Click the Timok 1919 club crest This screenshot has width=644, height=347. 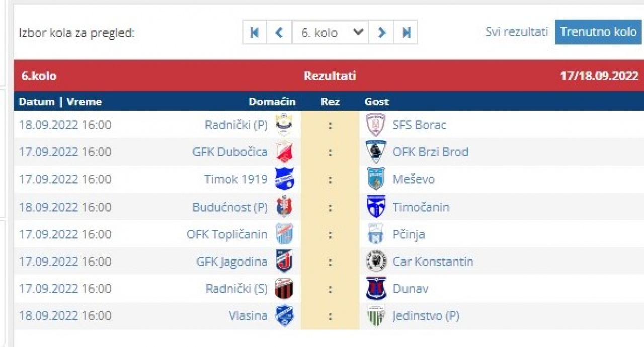point(284,179)
